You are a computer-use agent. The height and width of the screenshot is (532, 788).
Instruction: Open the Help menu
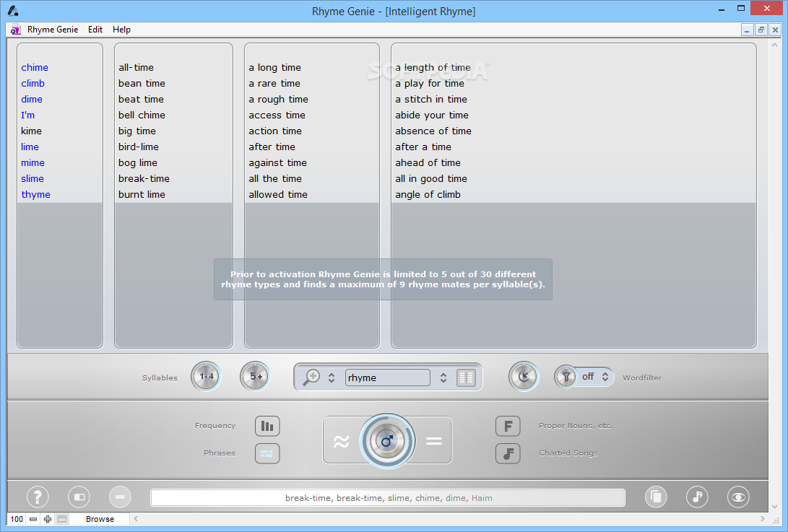pos(121,30)
